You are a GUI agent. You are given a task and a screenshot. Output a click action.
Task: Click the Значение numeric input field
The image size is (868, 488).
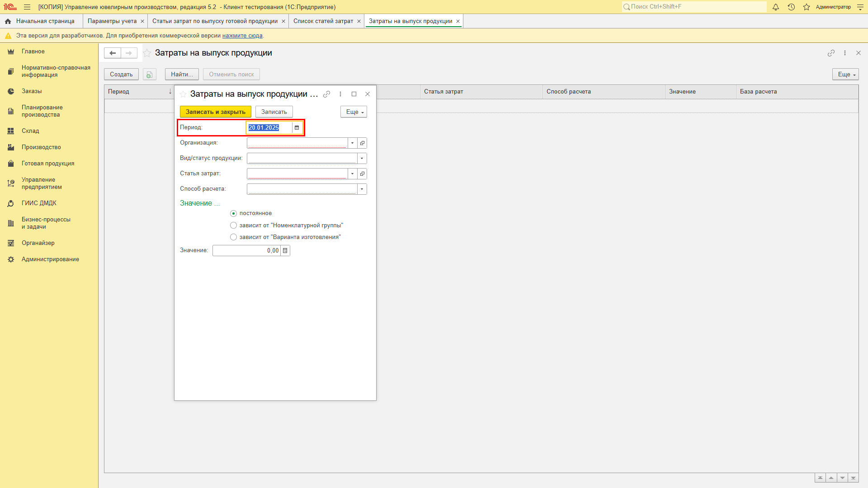tap(247, 250)
